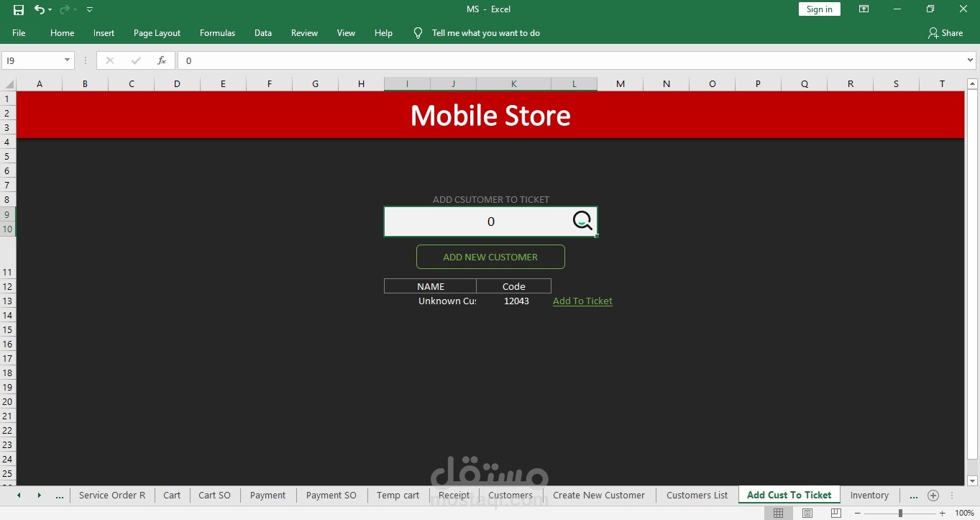Image resolution: width=980 pixels, height=520 pixels.
Task: Open the Review ribbon tab
Action: coord(304,33)
